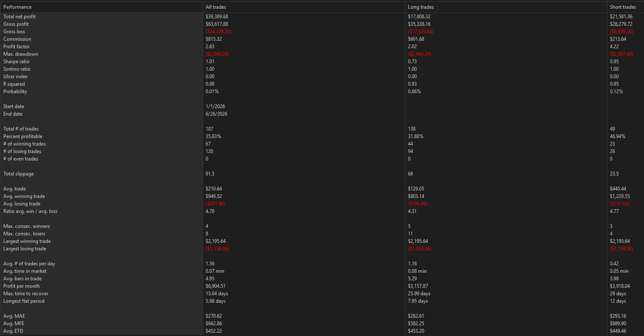The height and width of the screenshot is (336, 644).
Task: Select the End date value 6/26/2026
Action: point(216,114)
